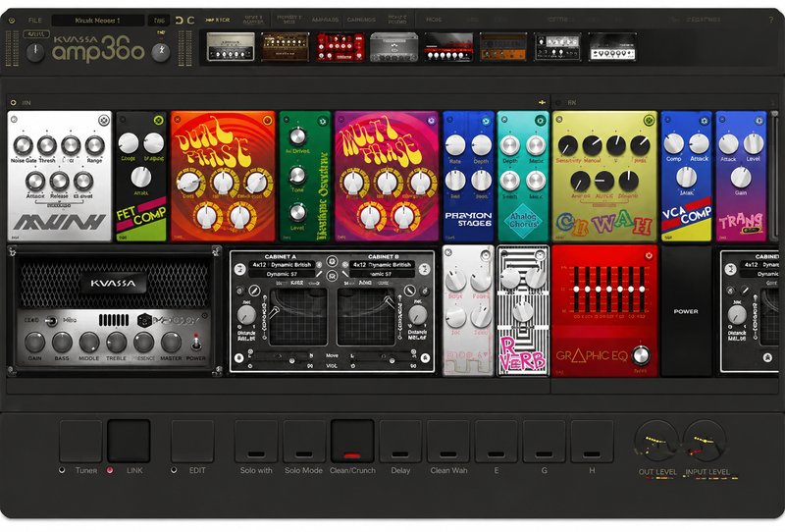
Task: Open the CABINETS tab
Action: click(x=361, y=20)
